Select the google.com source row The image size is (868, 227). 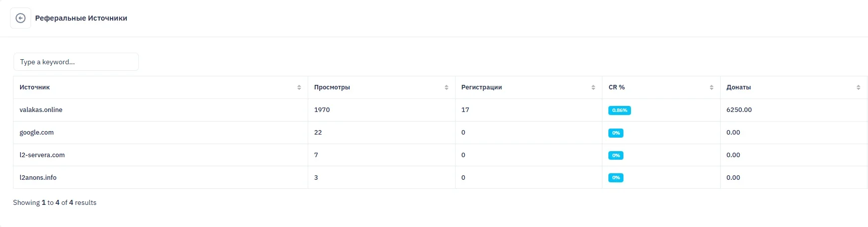[37, 133]
